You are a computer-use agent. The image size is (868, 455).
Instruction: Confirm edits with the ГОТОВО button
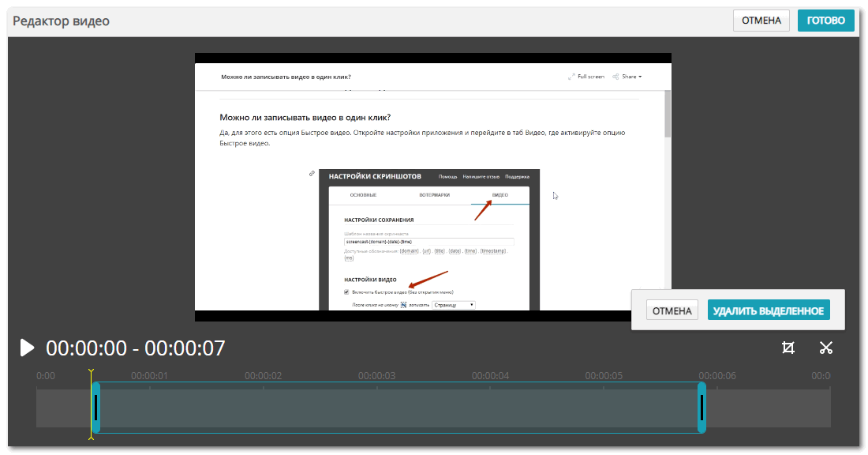click(825, 21)
